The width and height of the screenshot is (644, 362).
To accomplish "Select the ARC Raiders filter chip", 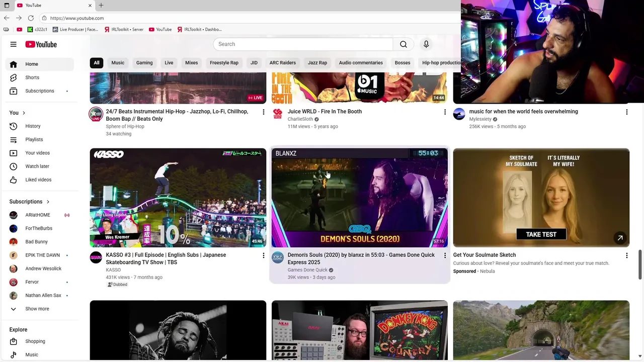I will click(283, 63).
